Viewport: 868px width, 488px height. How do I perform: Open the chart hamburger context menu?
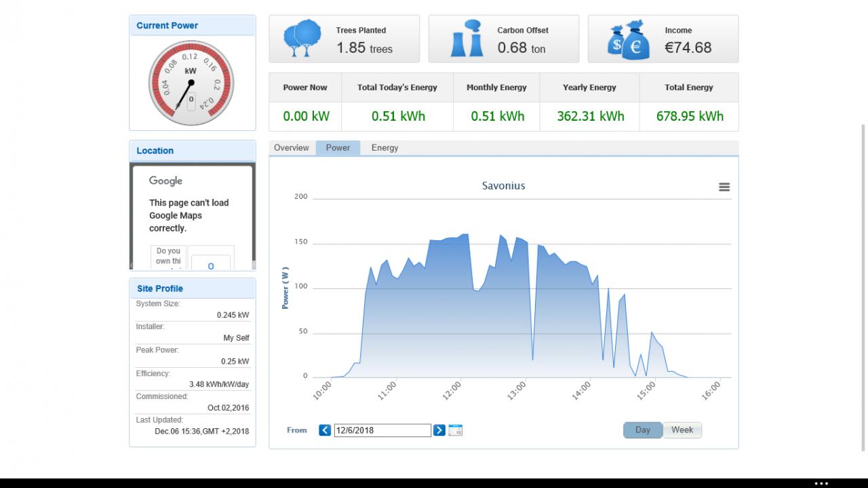[x=724, y=187]
